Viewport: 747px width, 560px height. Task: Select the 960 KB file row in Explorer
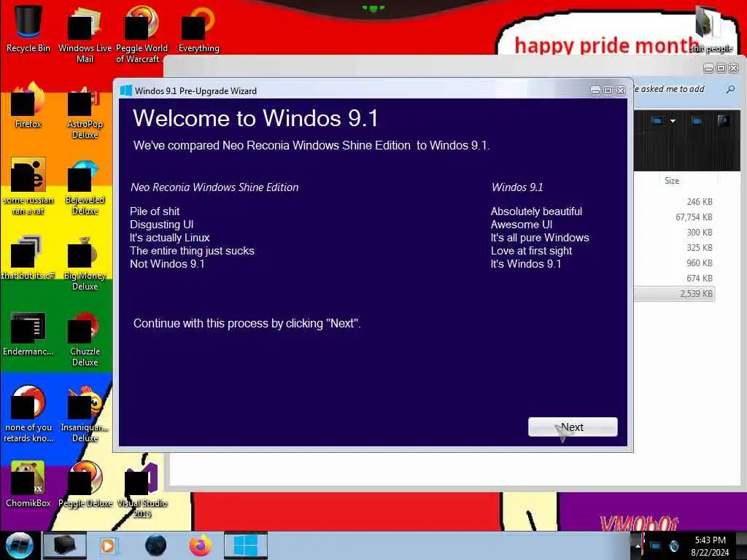(675, 262)
